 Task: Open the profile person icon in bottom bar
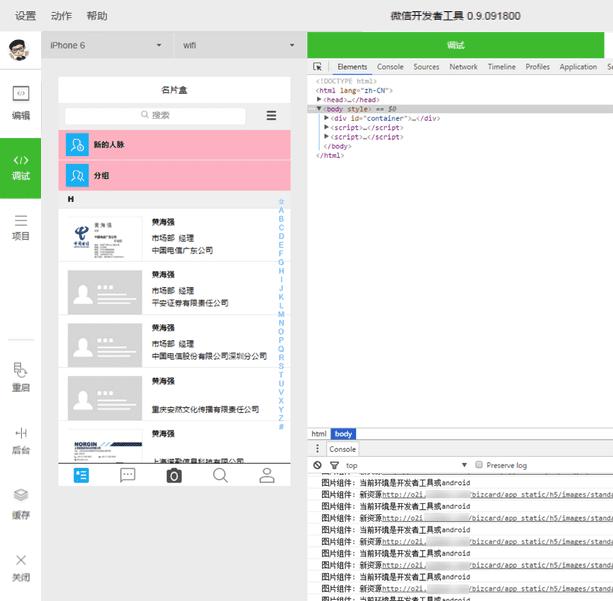click(x=267, y=475)
